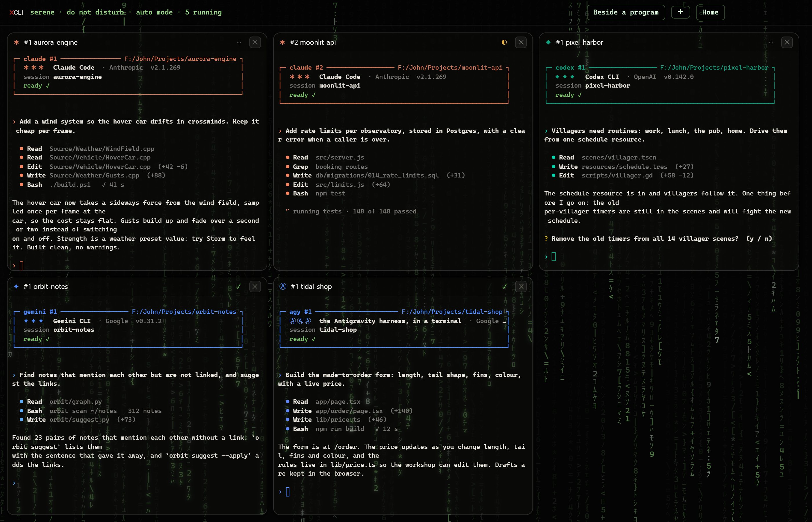
Task: Click 'Gemini CLI' in the orbit-notes banner
Action: pos(72,321)
